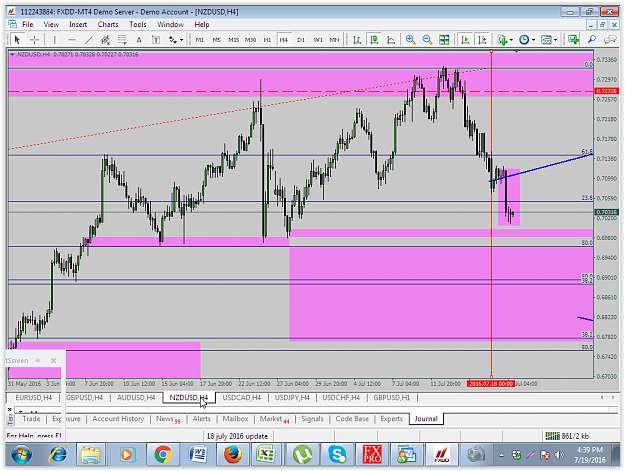This screenshot has width=625, height=471.
Task: Open the Signals terminal tab
Action: (312, 418)
